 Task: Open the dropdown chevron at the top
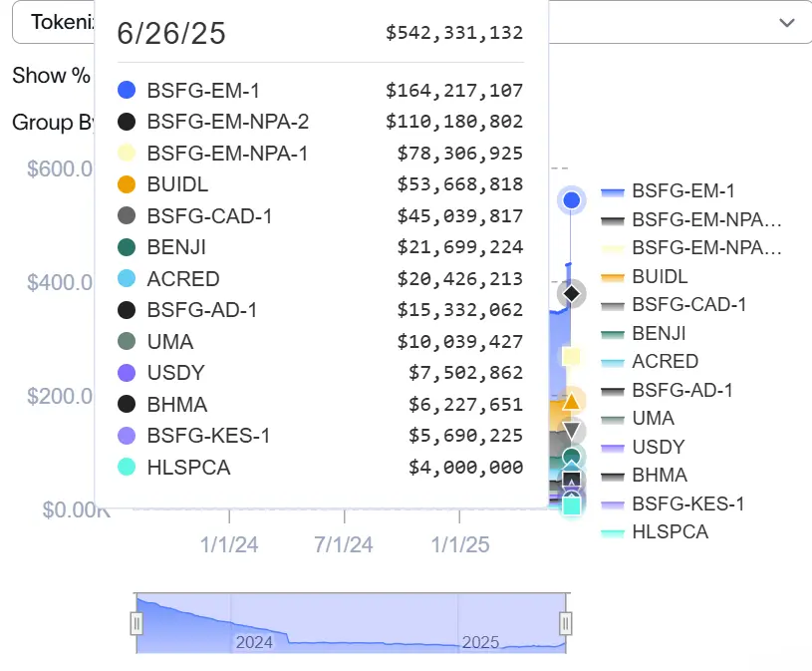click(x=786, y=23)
